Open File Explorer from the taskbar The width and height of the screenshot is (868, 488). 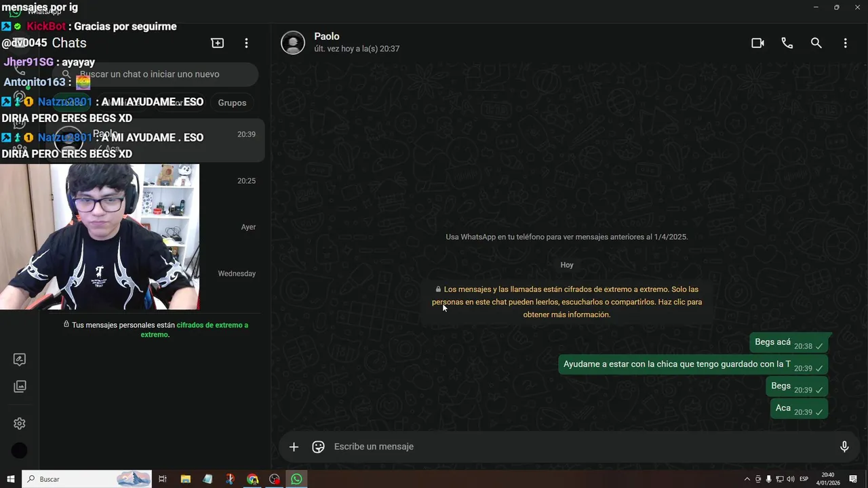[185, 479]
